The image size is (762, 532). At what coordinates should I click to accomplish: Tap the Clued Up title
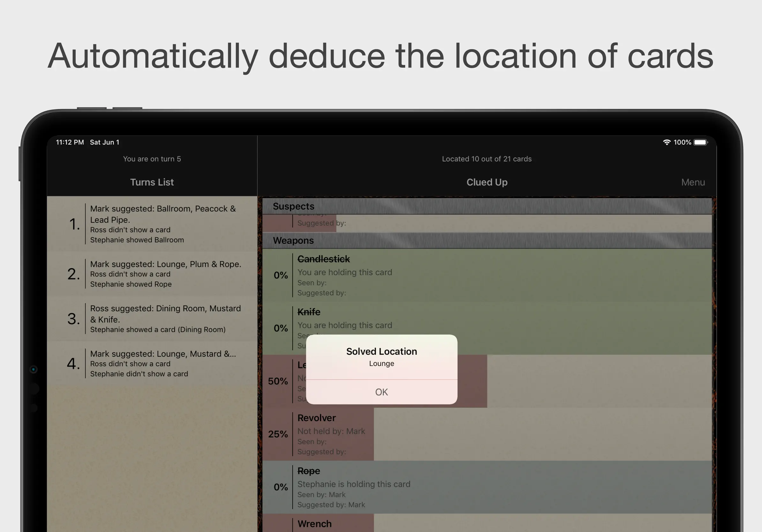pyautogui.click(x=487, y=182)
